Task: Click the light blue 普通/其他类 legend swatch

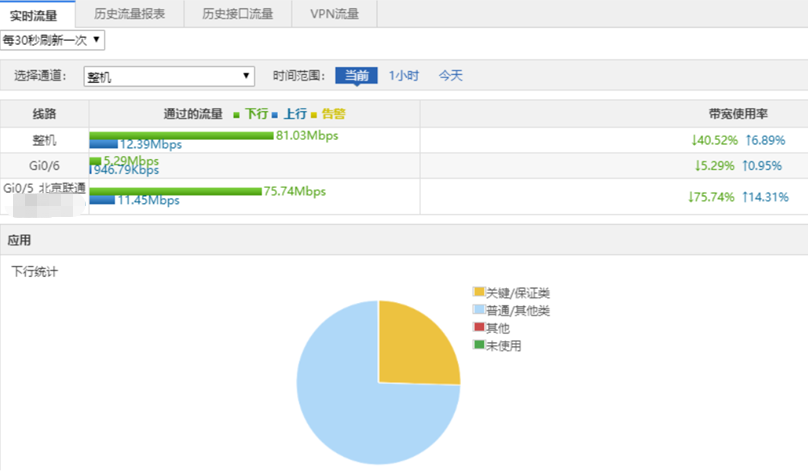Action: point(477,311)
